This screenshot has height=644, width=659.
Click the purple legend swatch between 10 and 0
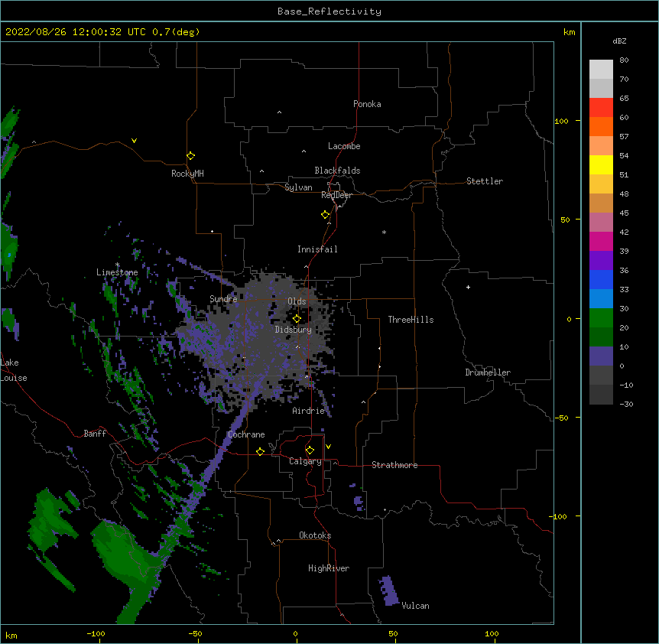(601, 356)
